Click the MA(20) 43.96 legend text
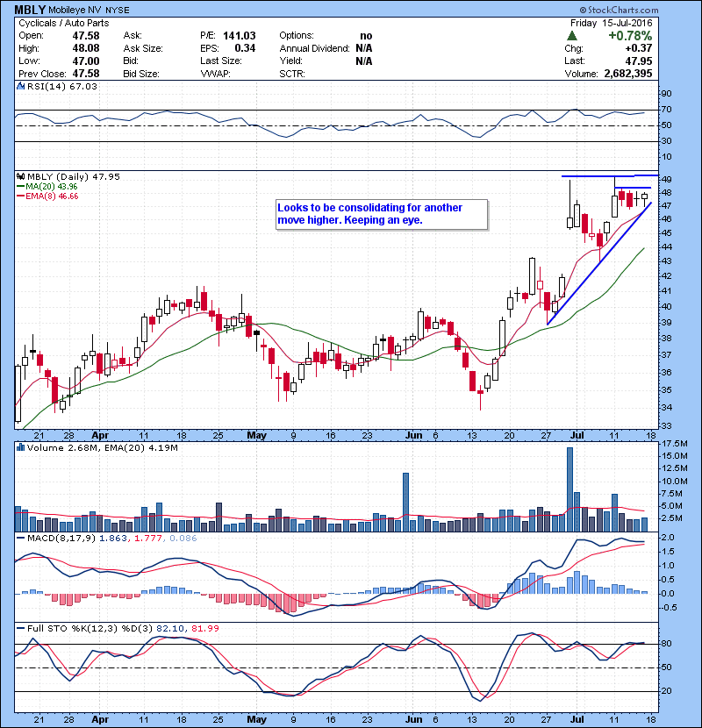This screenshot has width=702, height=728. (x=52, y=187)
